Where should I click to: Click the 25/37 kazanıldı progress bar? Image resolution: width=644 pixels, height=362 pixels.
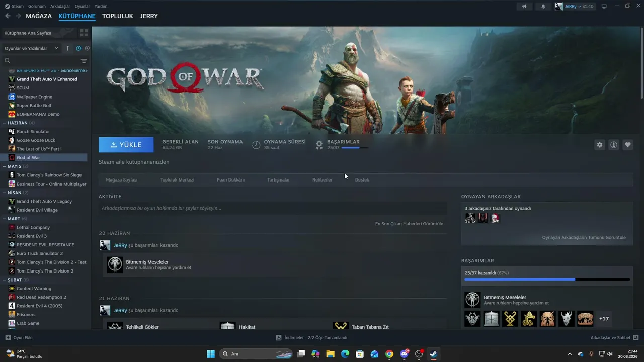(547, 279)
